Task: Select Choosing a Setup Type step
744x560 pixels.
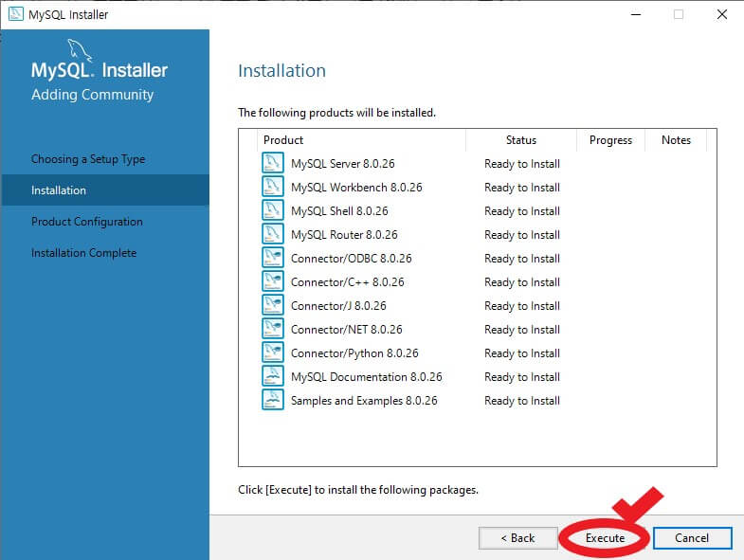Action: tap(88, 159)
